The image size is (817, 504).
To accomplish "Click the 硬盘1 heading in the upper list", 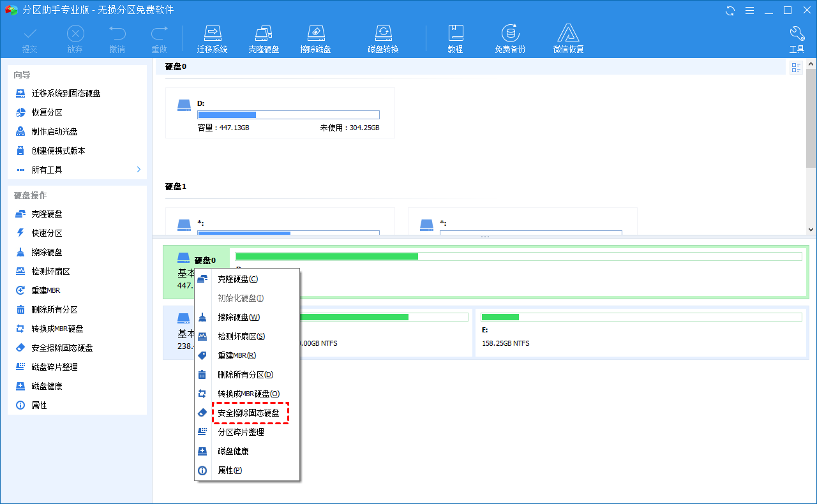I will tap(176, 186).
